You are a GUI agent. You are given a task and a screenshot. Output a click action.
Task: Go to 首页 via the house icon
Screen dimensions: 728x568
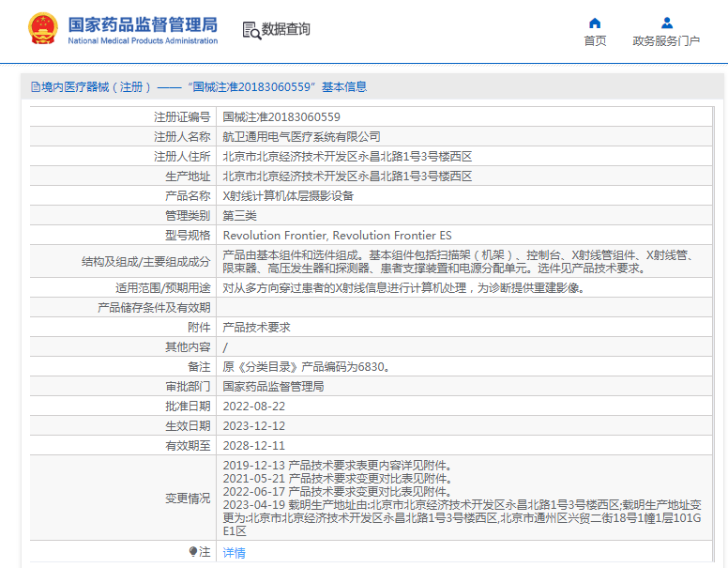[x=595, y=23]
